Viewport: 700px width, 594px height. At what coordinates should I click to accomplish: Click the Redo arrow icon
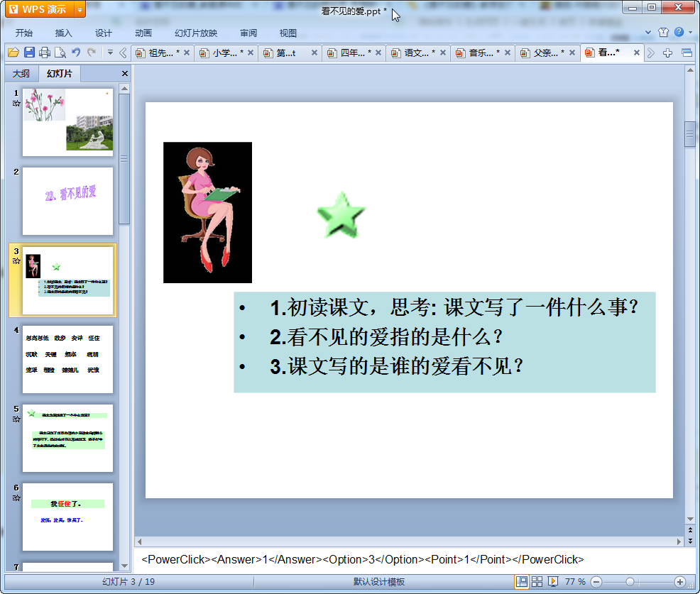click(92, 53)
